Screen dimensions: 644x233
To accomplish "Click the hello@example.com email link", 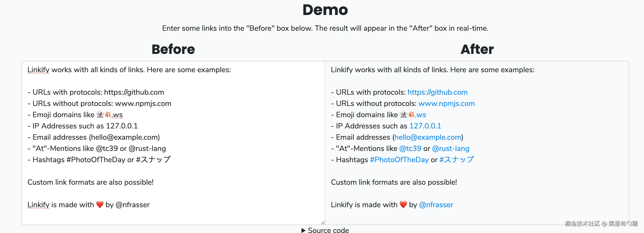I will click(428, 137).
